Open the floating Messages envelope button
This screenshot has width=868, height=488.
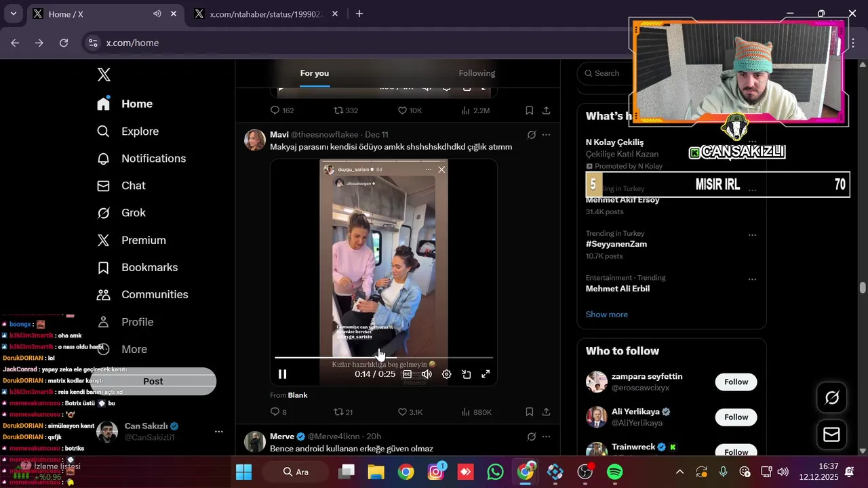(x=831, y=434)
